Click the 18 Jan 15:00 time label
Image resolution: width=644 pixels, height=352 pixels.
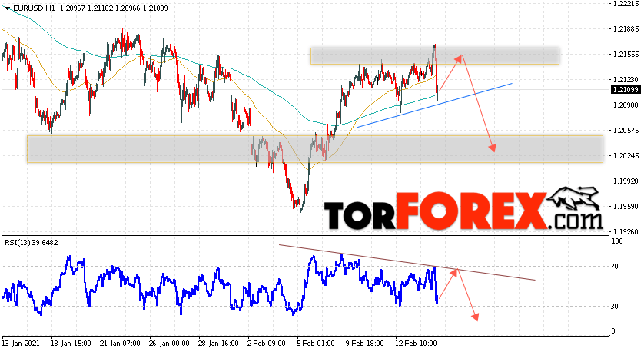tap(71, 344)
